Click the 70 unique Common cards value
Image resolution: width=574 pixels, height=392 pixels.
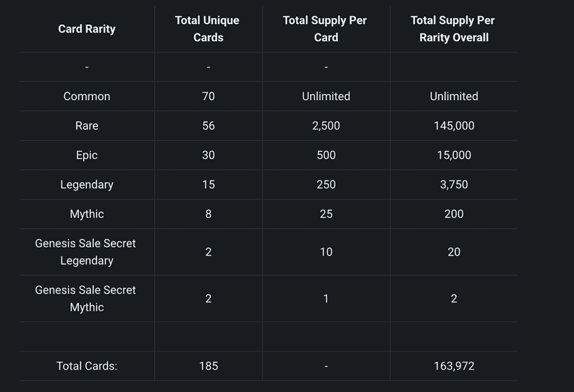coord(209,97)
